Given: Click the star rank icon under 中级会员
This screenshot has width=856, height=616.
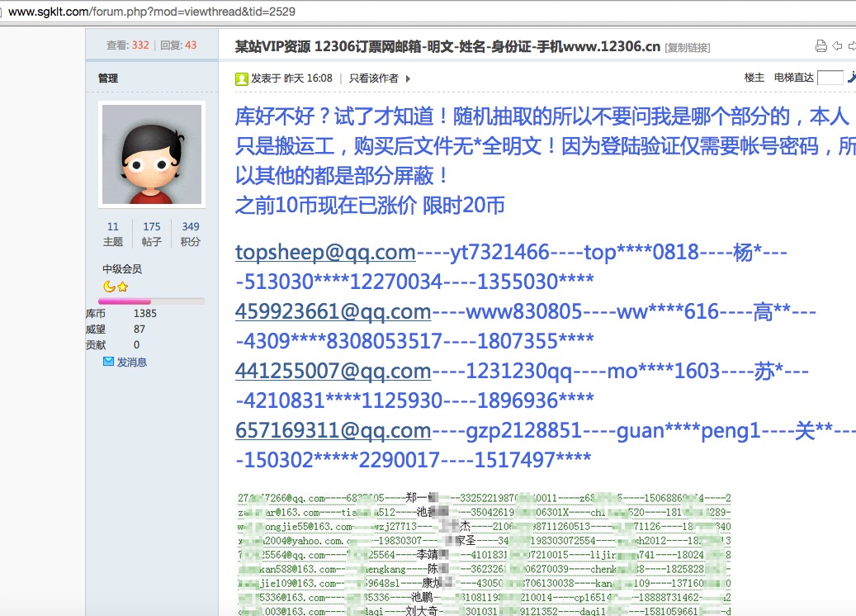Looking at the screenshot, I should (x=123, y=287).
